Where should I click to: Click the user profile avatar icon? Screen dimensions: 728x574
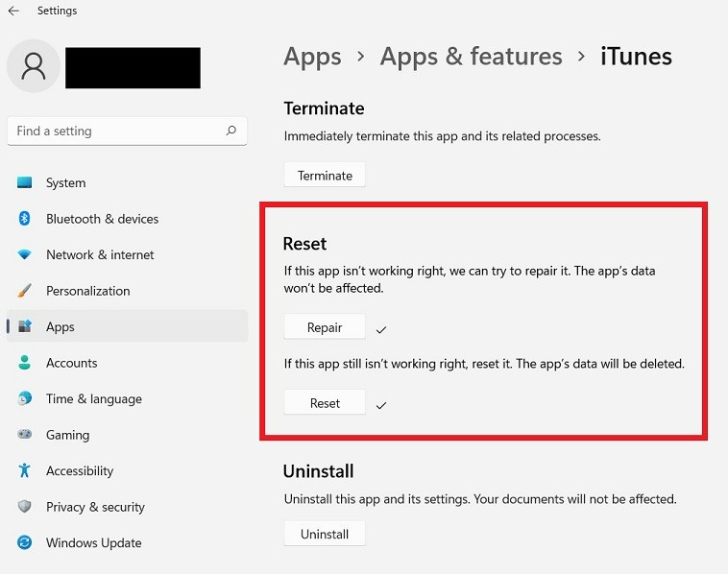(x=34, y=66)
